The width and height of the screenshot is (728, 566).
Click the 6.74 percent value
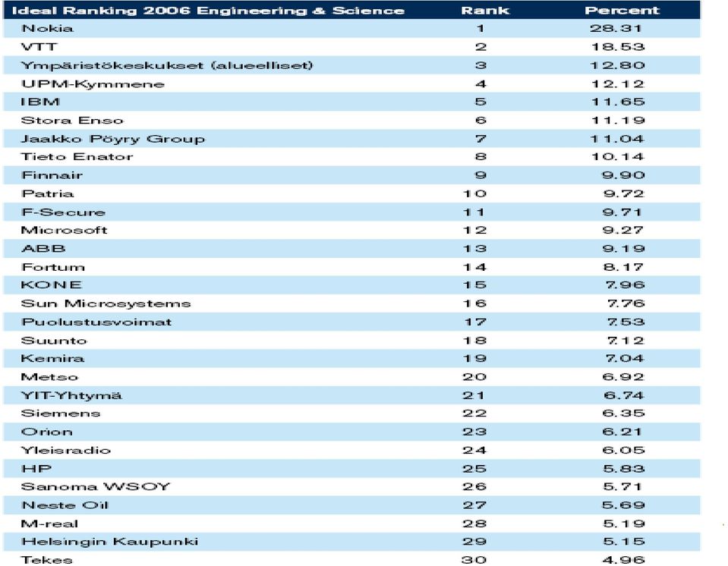(x=623, y=395)
